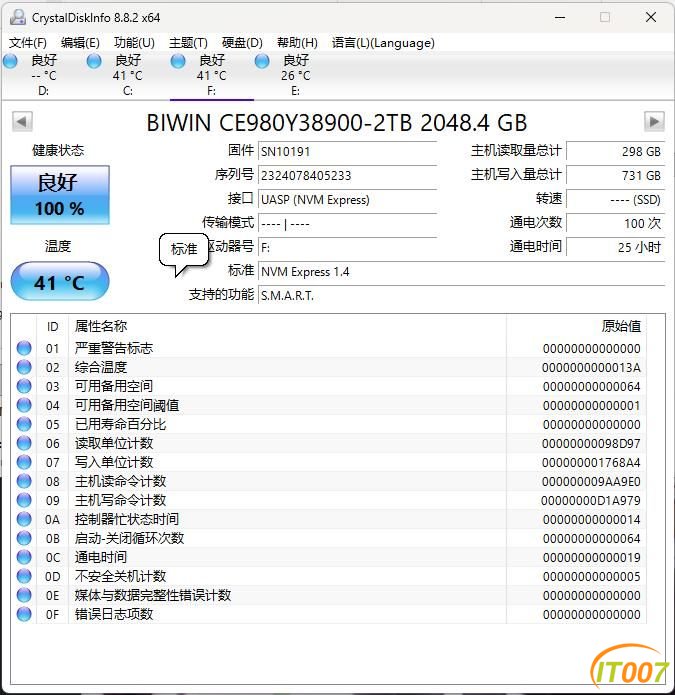This screenshot has width=675, height=695.
Task: Click the firmware field SN10191
Action: 347,151
